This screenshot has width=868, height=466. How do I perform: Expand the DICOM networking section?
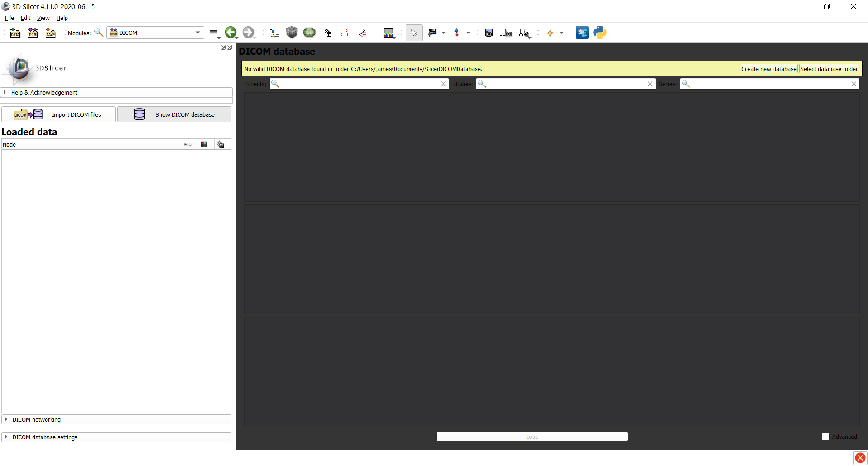36,419
